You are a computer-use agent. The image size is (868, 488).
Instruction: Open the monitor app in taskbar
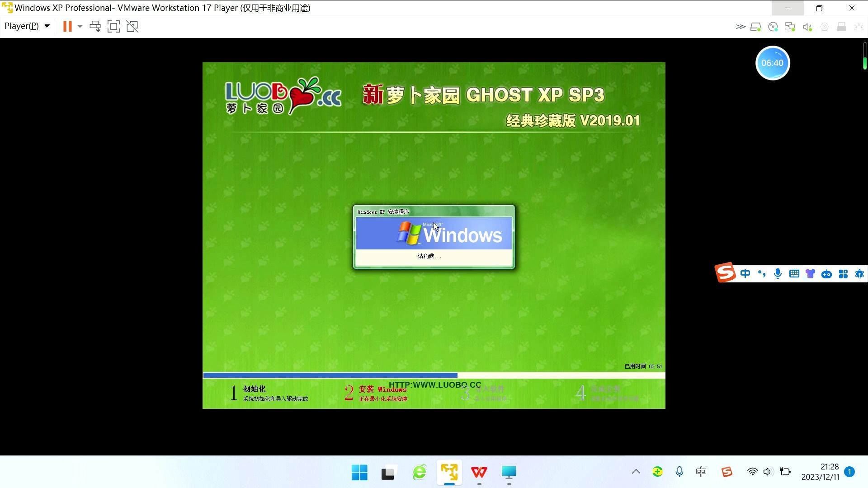(509, 472)
